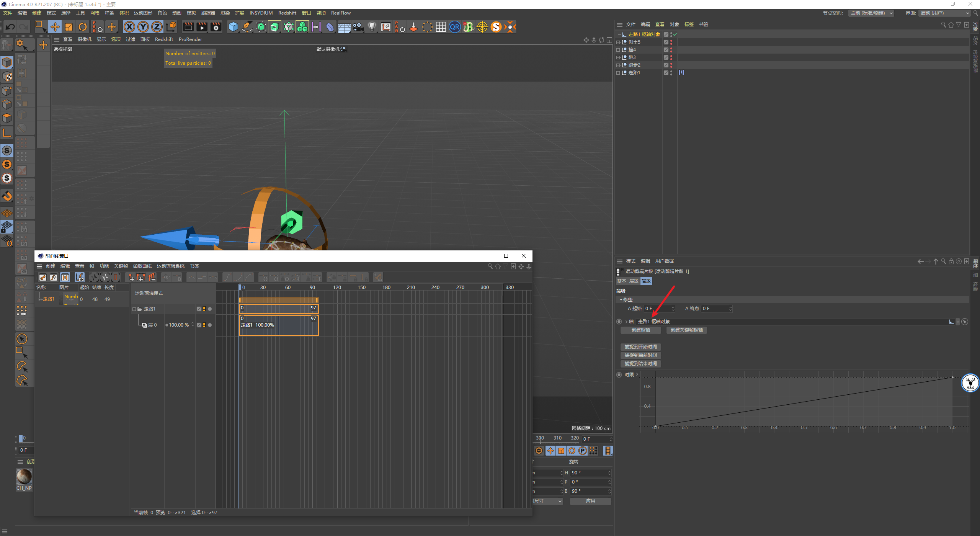
Task: Collapse the 修整 section triangle
Action: pos(621,300)
